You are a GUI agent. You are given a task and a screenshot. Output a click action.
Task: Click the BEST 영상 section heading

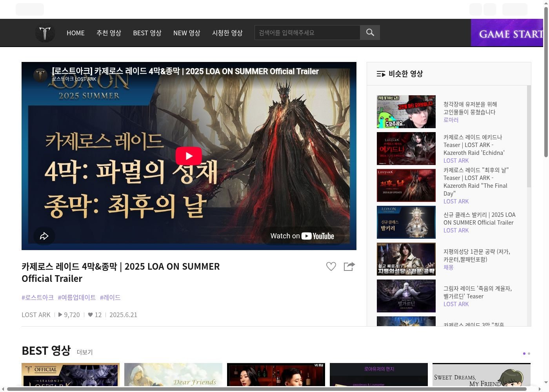point(46,350)
